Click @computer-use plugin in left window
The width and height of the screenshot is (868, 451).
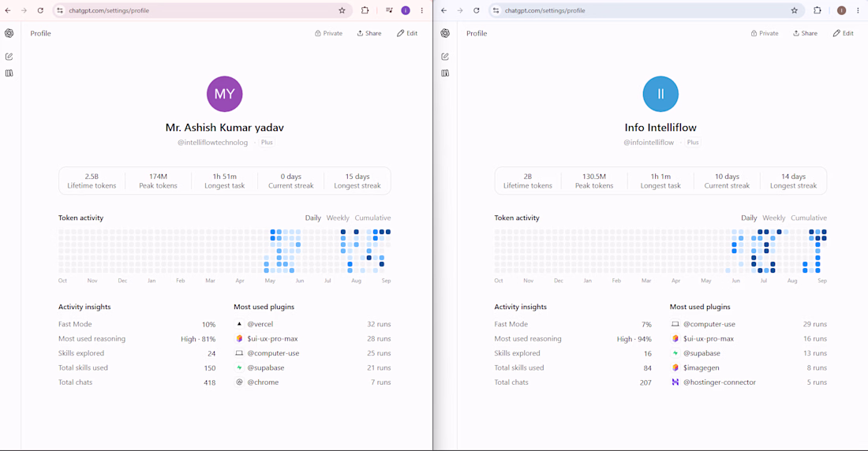click(312, 353)
